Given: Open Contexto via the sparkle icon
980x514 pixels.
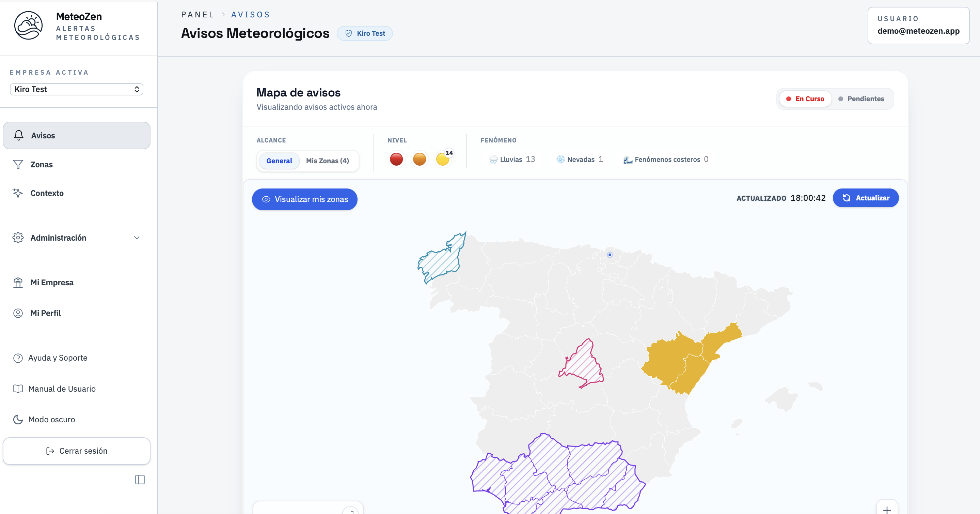Looking at the screenshot, I should tap(17, 193).
